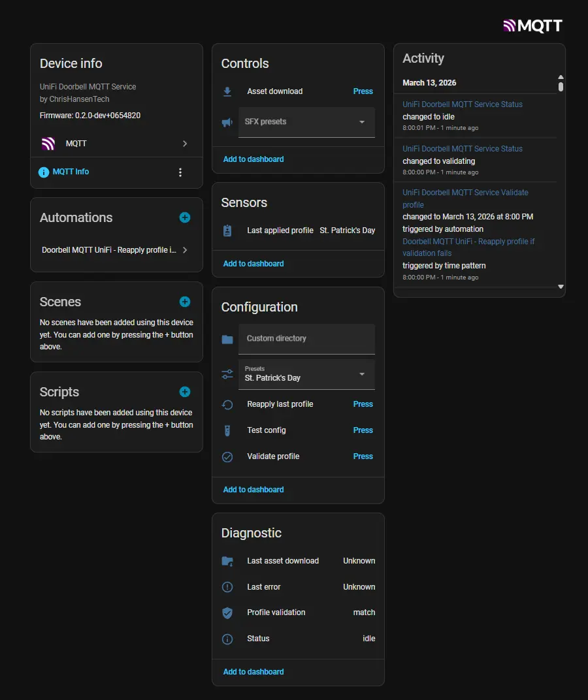
Task: Expand the MQTT row in Device info
Action: [x=185, y=143]
